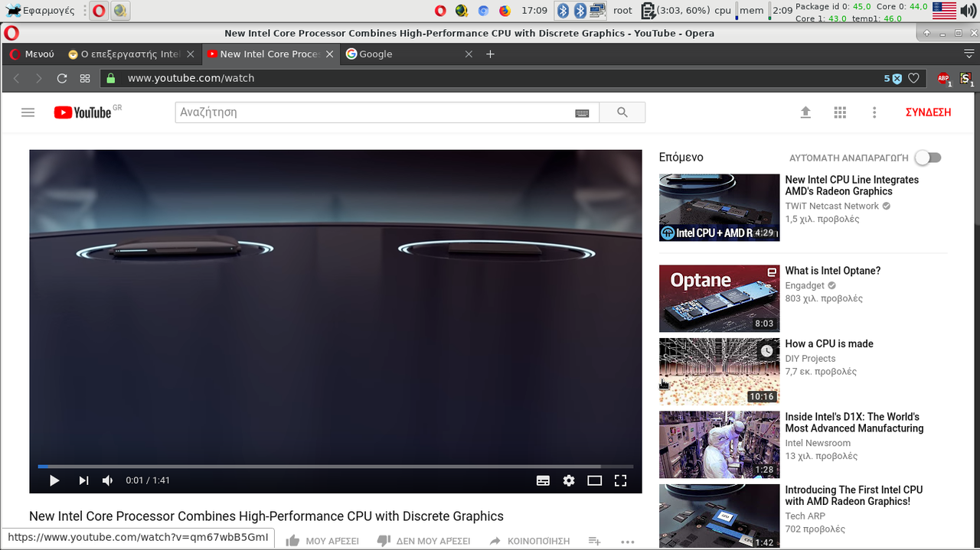Share the video via ΚΟΙΝΟΠΟΙΗΣΗ
The height and width of the screenshot is (550, 980).
(529, 541)
